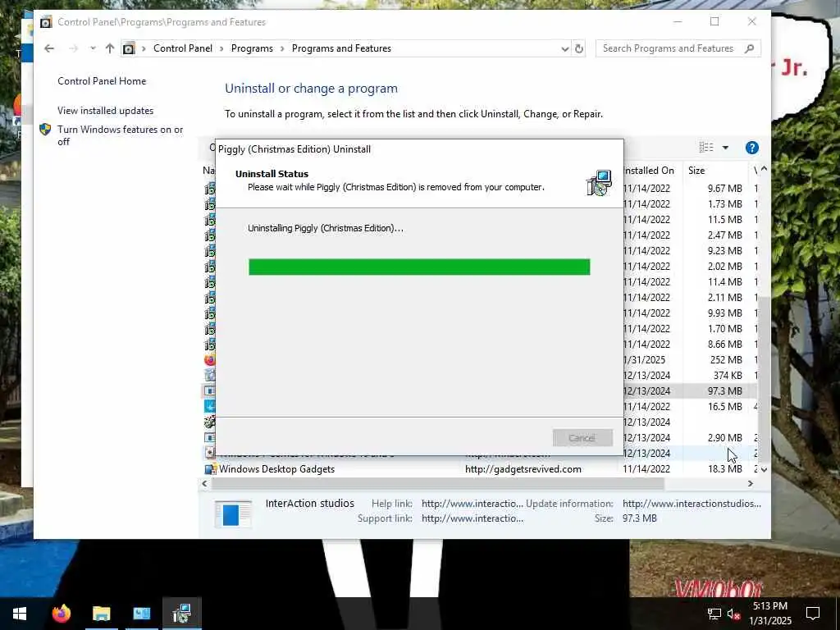Viewport: 840px width, 630px height.
Task: Click the 9.67 MB size cell
Action: [x=724, y=189]
